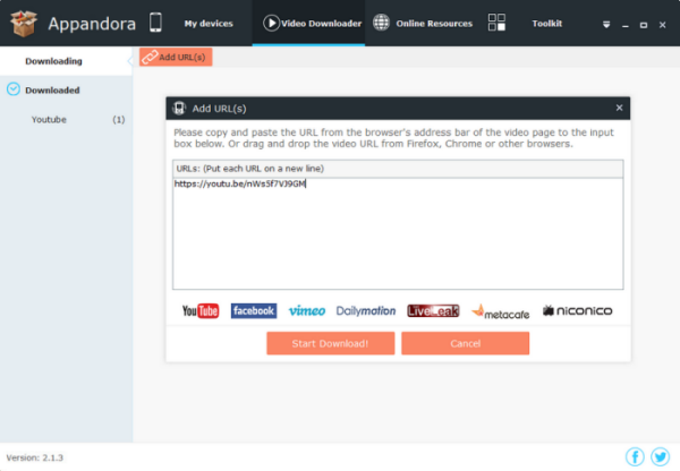The image size is (680, 471).
Task: Click the Youtube count (1)
Action: point(118,120)
